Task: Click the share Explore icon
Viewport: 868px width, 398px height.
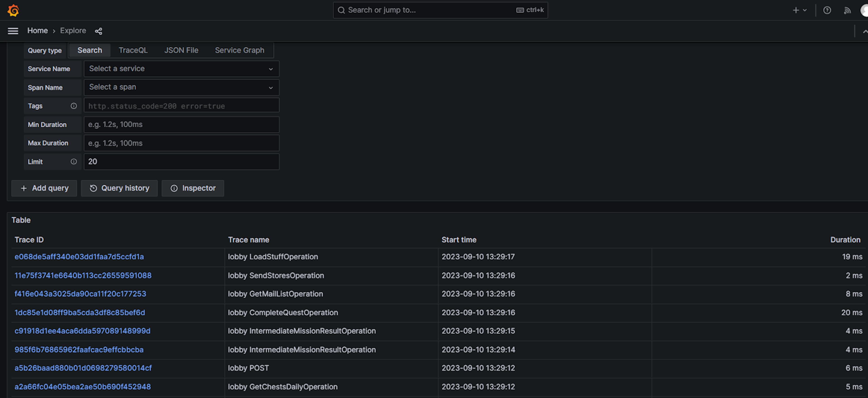Action: (x=98, y=31)
